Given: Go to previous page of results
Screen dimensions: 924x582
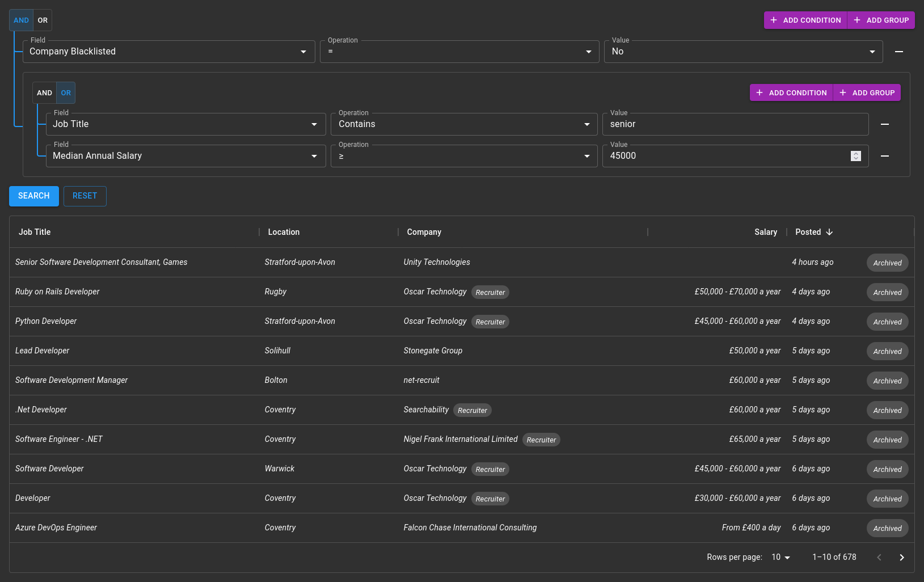Looking at the screenshot, I should [x=879, y=558].
